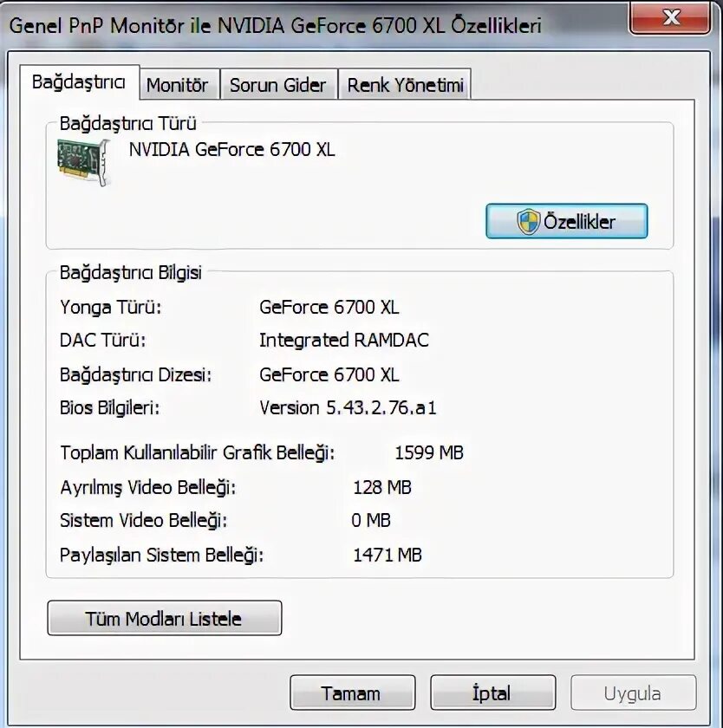723x728 pixels.
Task: Select the adapter name under Bağdaştırıcı Türü
Action: (x=231, y=149)
